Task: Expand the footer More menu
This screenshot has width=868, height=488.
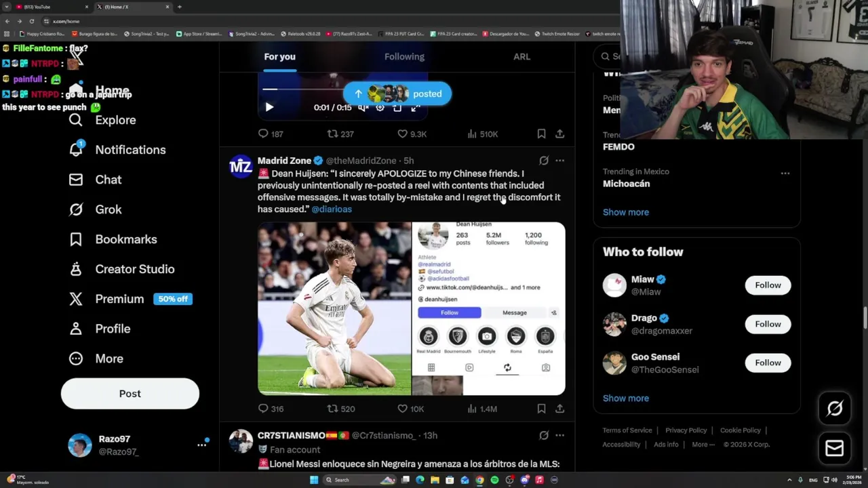Action: [x=703, y=445]
